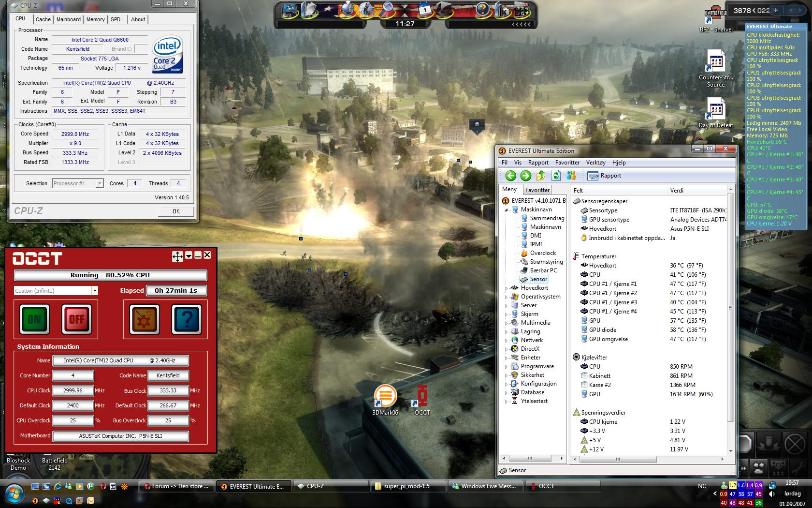Switch to CPU-Z taskbar button
This screenshot has width=812, height=508.
click(x=331, y=486)
